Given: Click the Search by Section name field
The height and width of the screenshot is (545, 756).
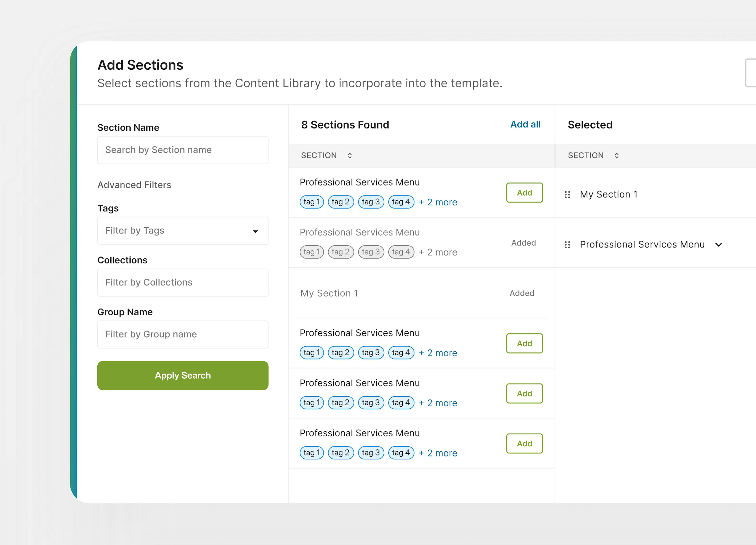Looking at the screenshot, I should click(183, 150).
